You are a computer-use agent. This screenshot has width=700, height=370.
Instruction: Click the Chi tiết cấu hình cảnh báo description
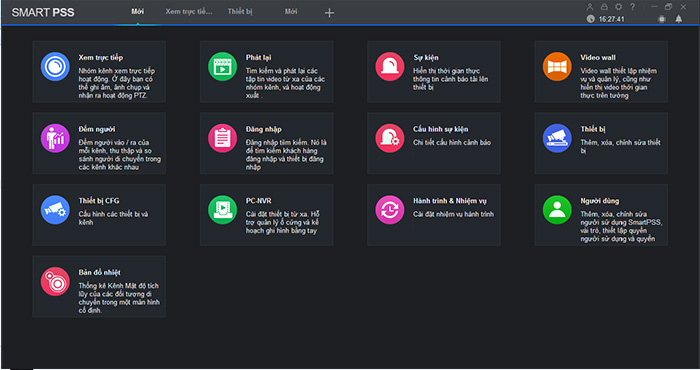452,142
